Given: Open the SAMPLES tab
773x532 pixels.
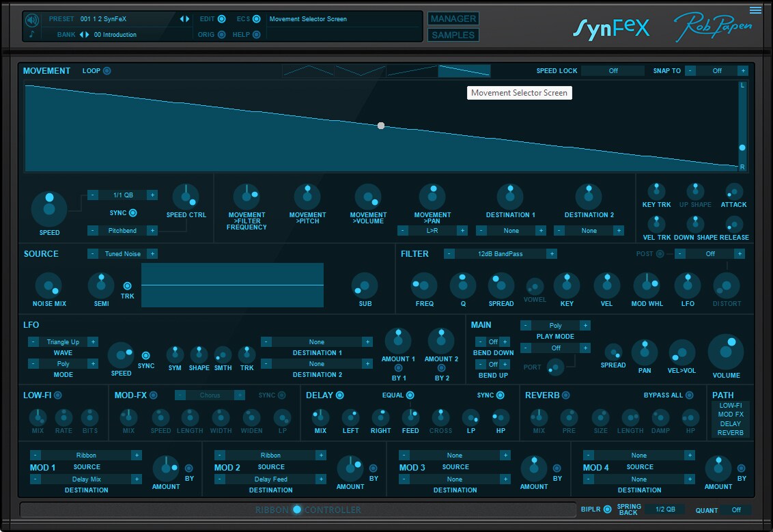Looking at the screenshot, I should coord(453,35).
